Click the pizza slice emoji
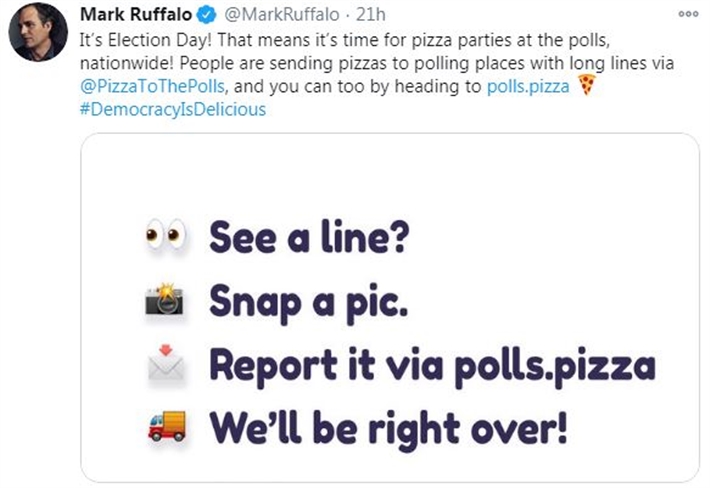The height and width of the screenshot is (488, 710). tap(587, 87)
